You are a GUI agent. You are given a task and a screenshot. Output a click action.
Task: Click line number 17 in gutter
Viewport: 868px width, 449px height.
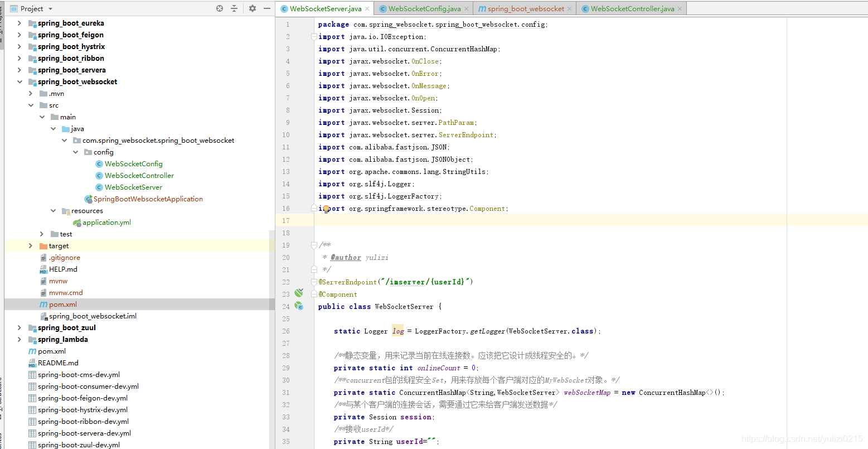click(x=286, y=220)
